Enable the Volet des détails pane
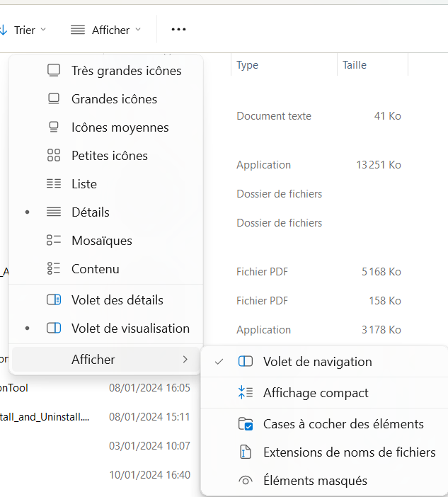Viewport: 448px width, 497px height. click(x=117, y=300)
